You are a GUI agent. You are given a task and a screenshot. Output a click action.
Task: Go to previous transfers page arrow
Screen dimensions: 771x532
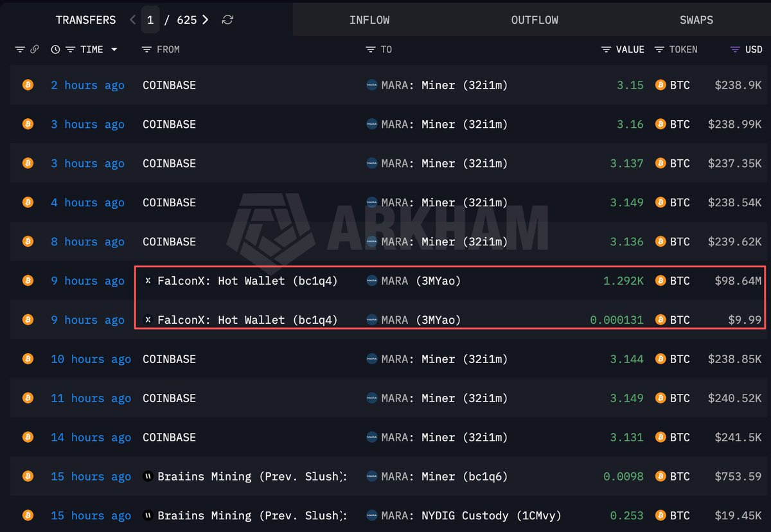pyautogui.click(x=132, y=20)
